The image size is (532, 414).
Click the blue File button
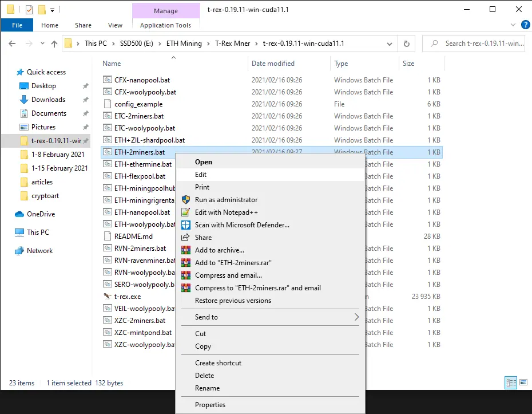pos(17,25)
